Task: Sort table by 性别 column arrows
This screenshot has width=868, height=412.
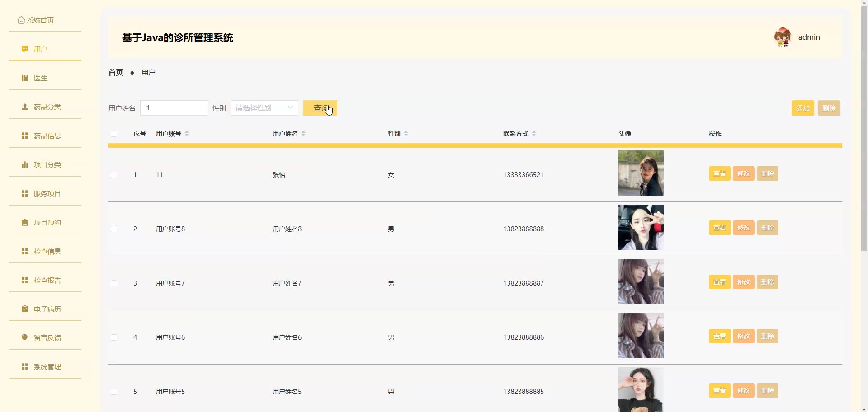Action: click(406, 134)
